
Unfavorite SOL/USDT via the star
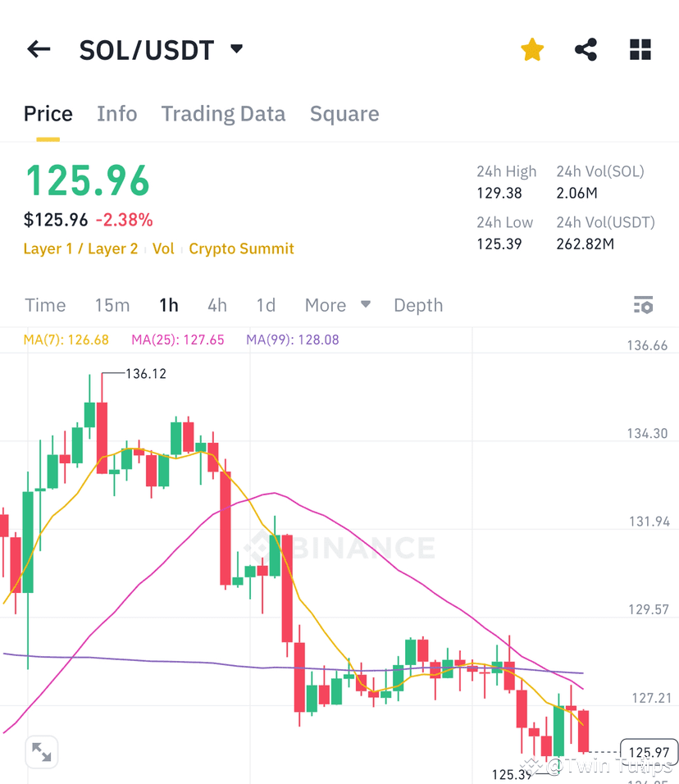(x=531, y=49)
